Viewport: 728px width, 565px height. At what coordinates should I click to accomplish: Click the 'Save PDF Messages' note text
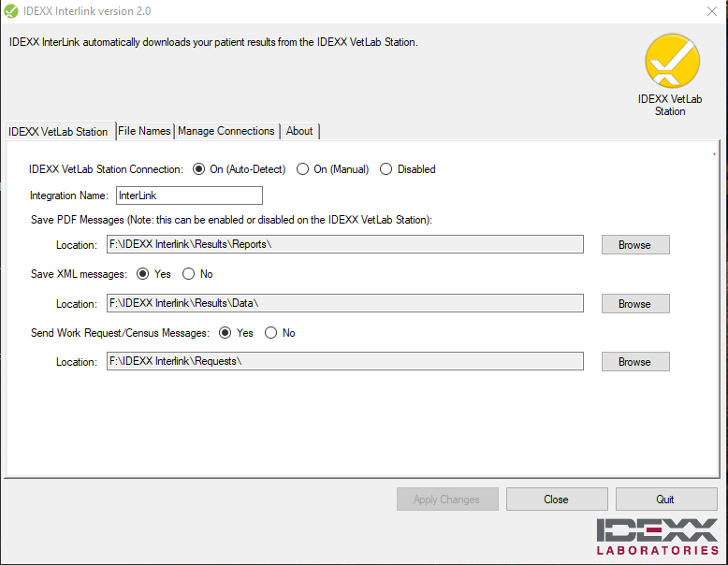point(231,220)
